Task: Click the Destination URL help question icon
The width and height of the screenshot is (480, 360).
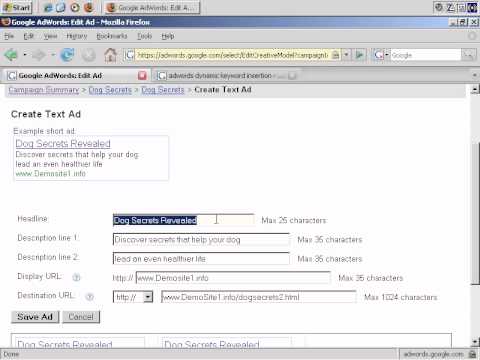Action: click(90, 296)
